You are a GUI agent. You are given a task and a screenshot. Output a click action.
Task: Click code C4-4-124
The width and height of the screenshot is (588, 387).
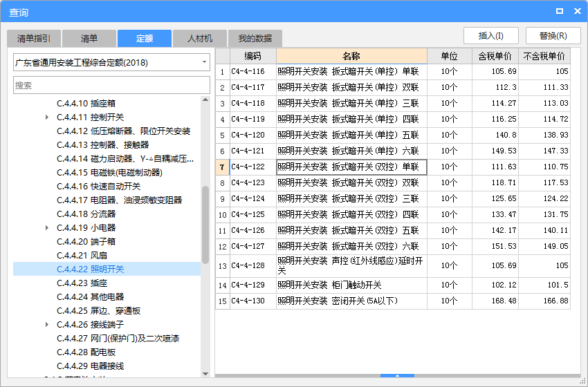click(x=252, y=198)
